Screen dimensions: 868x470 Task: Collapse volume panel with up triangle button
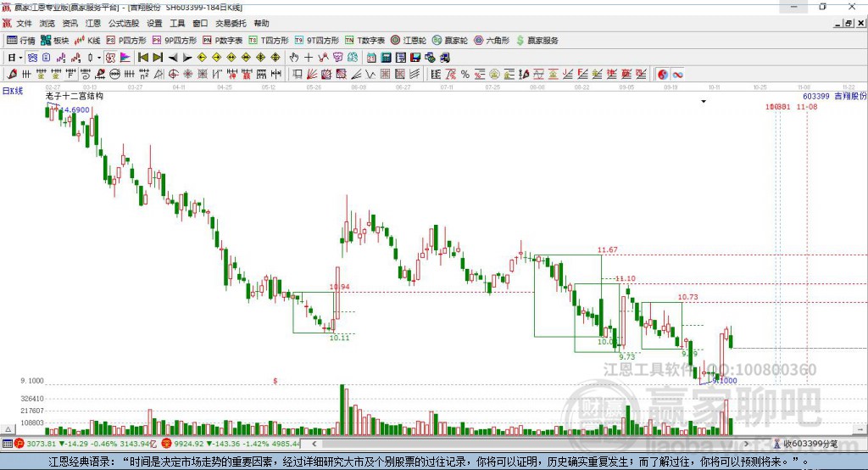8,429
